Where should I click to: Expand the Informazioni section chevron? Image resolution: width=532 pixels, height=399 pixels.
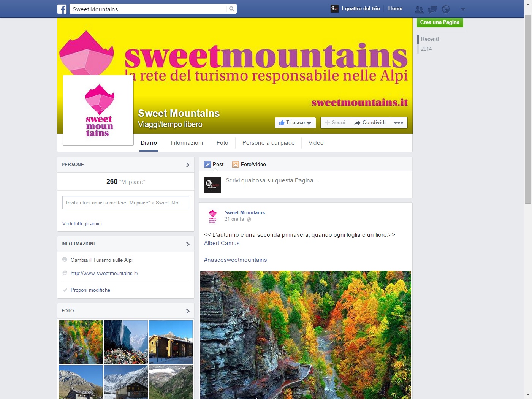pos(188,244)
